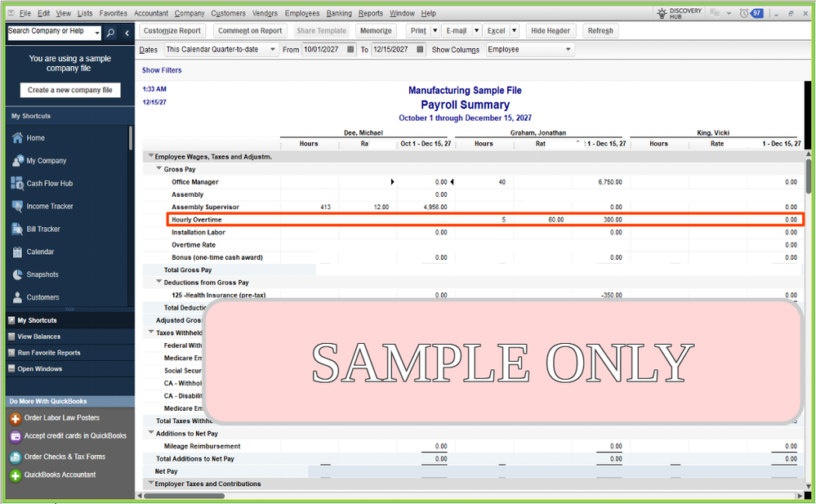
Task: Click the Graham, Jonathan column header
Action: [x=538, y=133]
